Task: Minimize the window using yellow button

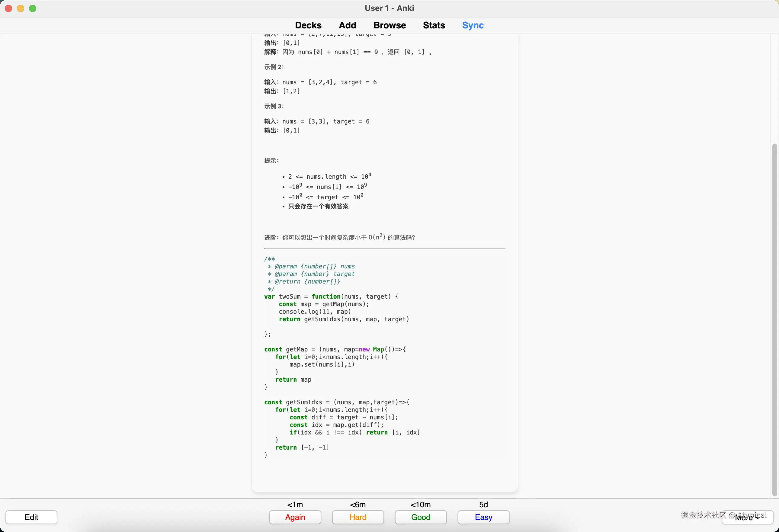Action: point(21,8)
